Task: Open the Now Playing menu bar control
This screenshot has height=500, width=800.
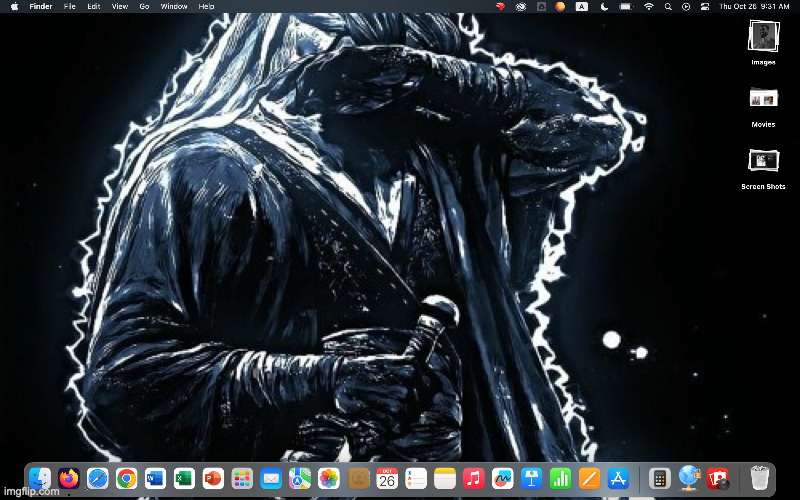Action: (686, 7)
